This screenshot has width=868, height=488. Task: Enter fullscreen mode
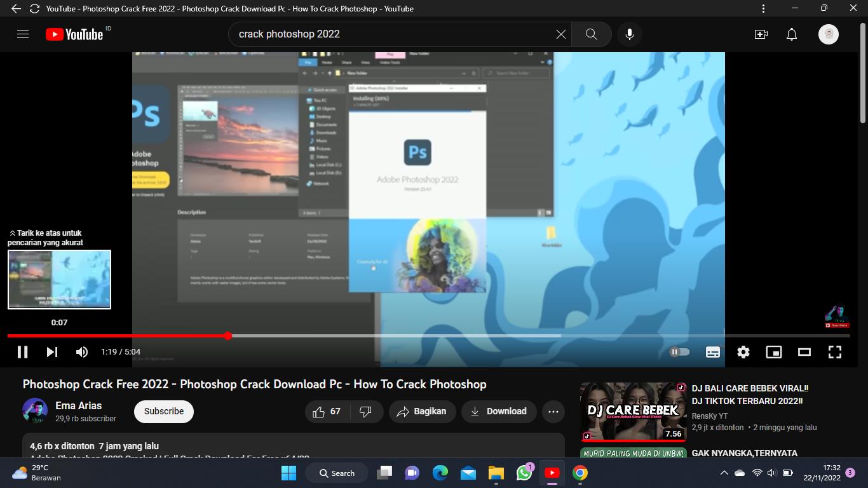click(835, 352)
